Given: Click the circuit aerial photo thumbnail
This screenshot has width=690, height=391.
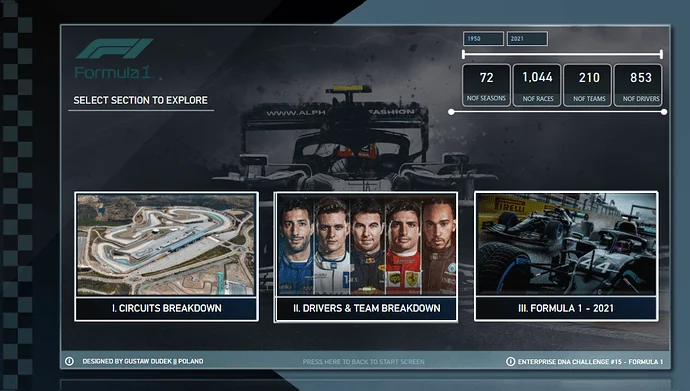Looking at the screenshot, I should (x=166, y=245).
